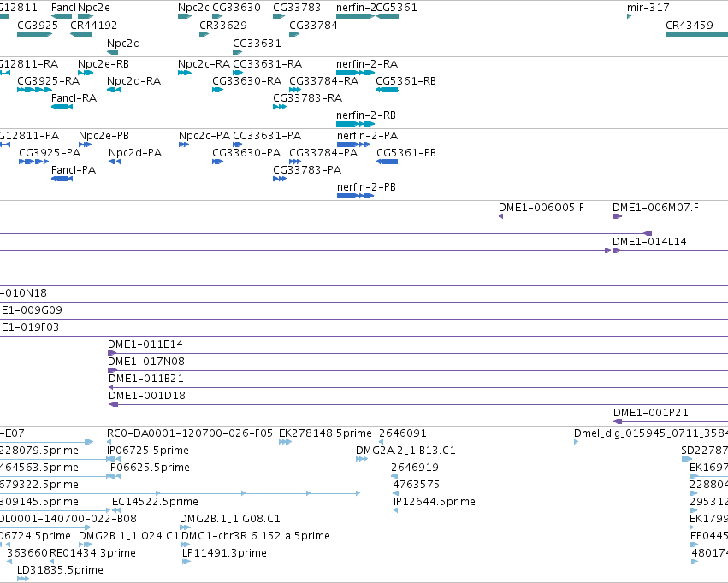
Task: Select the CG33631 gene feature
Action: [x=238, y=52]
